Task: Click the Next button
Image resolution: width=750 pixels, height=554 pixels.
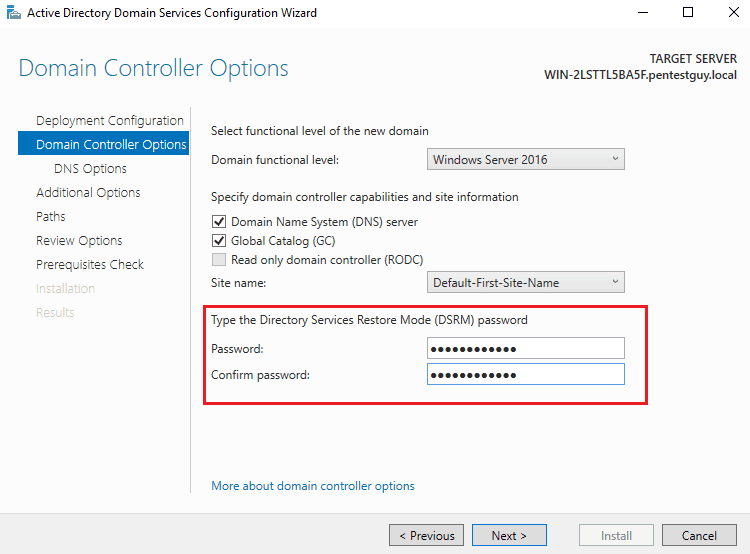Action: [x=509, y=535]
